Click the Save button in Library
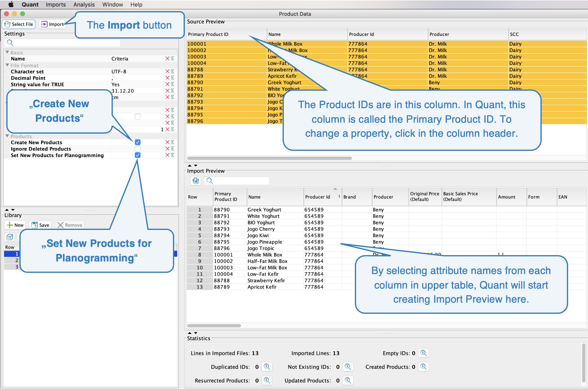 pos(41,225)
